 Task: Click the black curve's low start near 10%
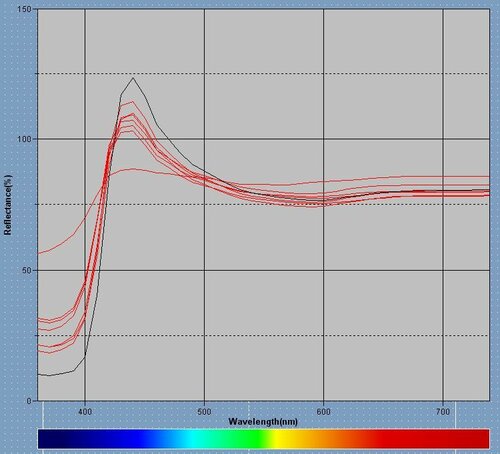40,374
